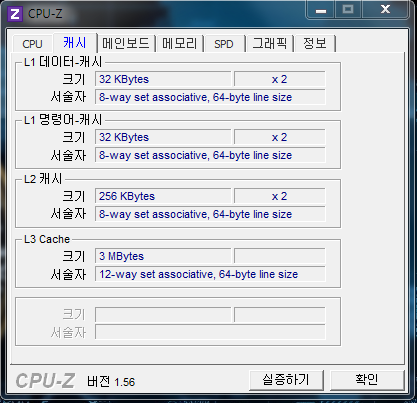Click the L1 명령어-캐시 x 2 count field

tap(279, 137)
